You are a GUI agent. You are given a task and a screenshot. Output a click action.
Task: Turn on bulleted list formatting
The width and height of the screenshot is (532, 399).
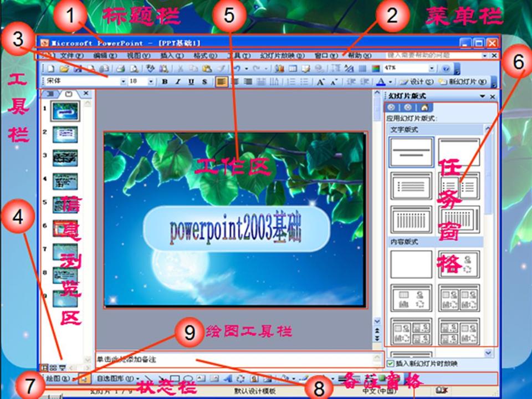click(x=304, y=82)
